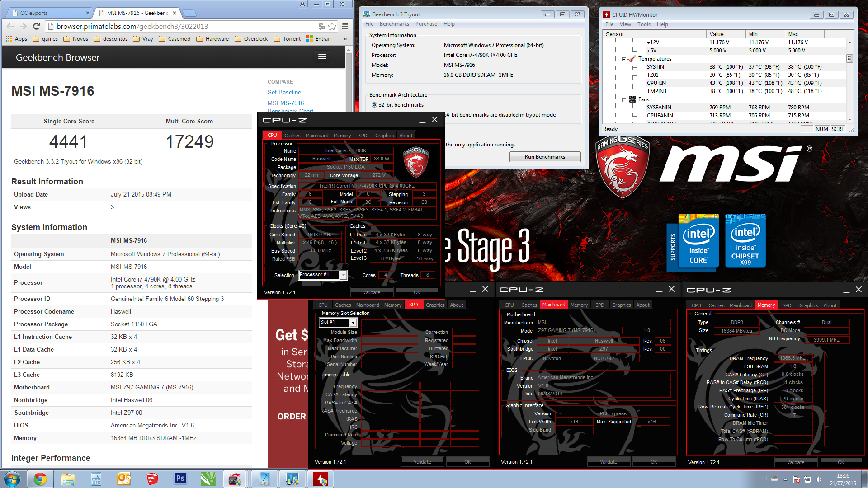Show more bookmarks with the chevron
Image resolution: width=868 pixels, height=488 pixels.
(x=345, y=39)
